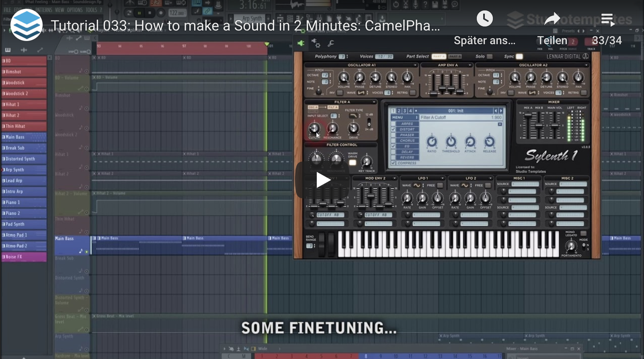Open the Tutorial 033 video title link
644x359 pixels.
pyautogui.click(x=245, y=26)
